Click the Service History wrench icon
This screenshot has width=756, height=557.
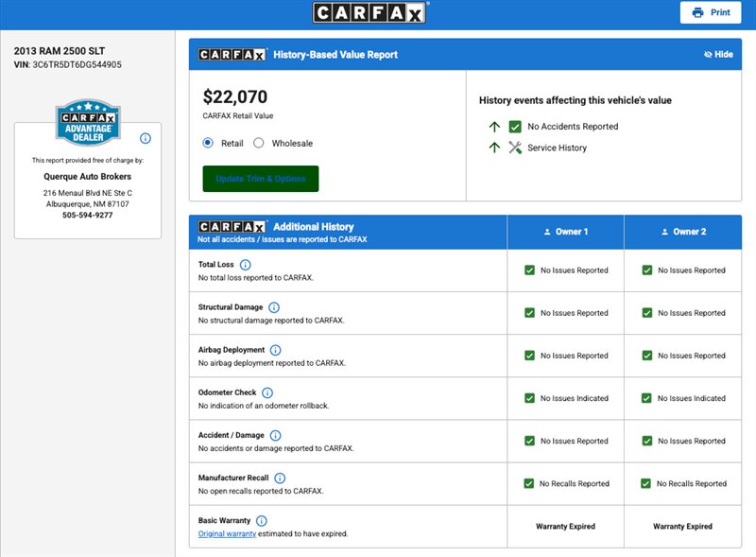pyautogui.click(x=515, y=148)
